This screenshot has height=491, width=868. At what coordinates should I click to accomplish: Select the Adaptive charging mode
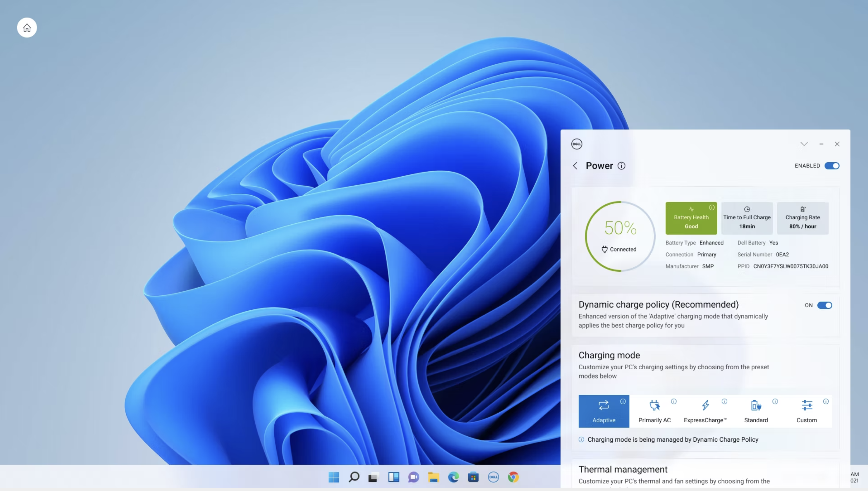coord(603,412)
